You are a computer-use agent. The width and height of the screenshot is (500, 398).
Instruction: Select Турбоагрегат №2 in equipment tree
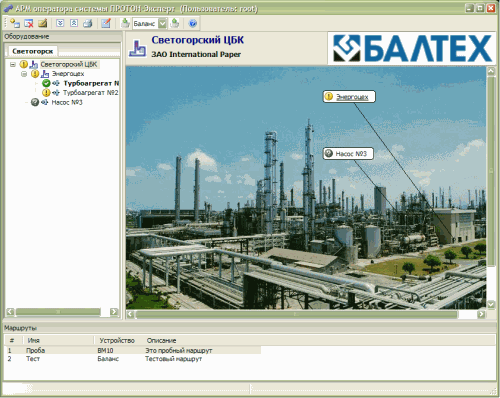click(91, 92)
